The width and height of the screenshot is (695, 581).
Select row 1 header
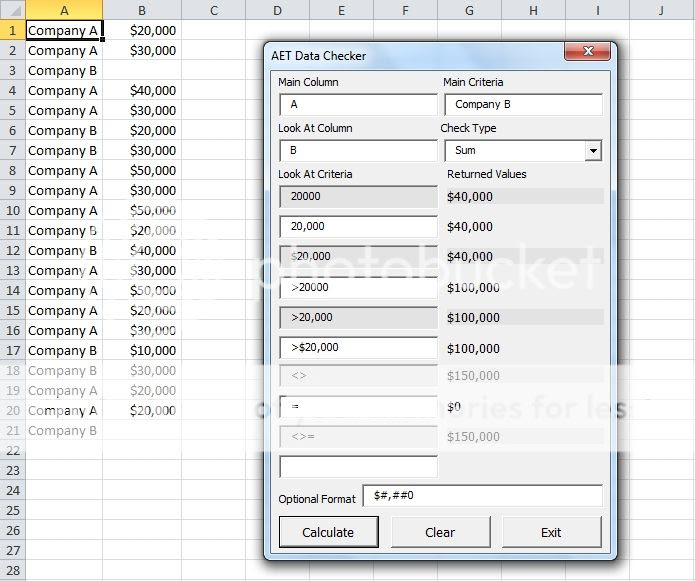12,30
